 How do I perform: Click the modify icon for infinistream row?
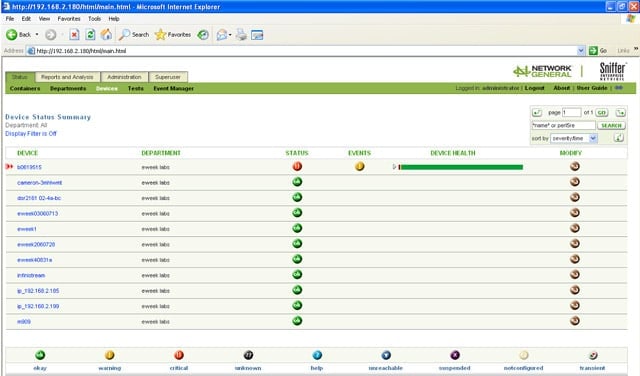tap(575, 274)
